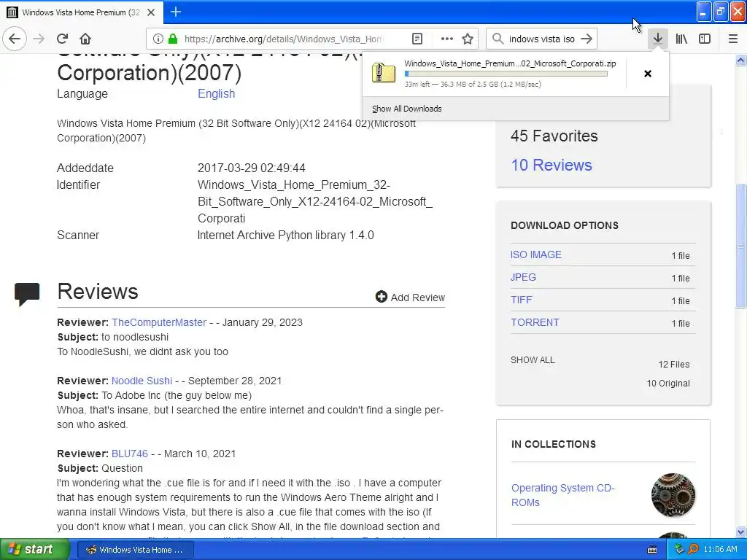The image size is (747, 560).
Task: Click the orange magnifier tray icon
Action: pos(693,550)
